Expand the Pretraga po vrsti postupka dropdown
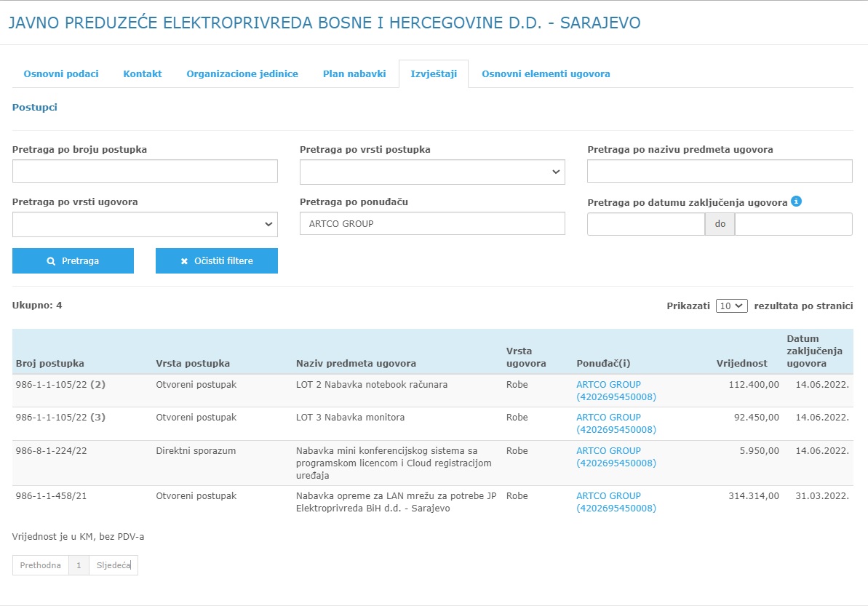 point(432,172)
